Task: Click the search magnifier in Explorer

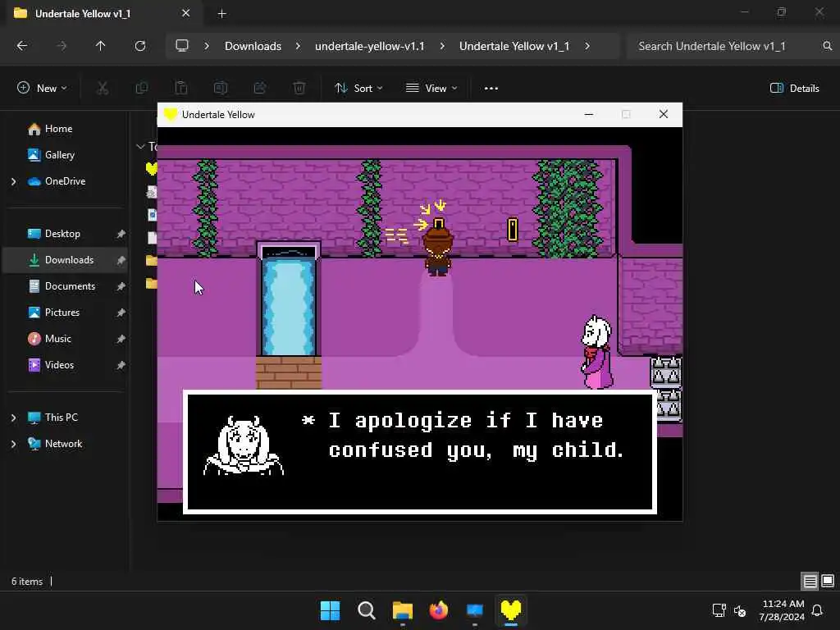Action: [827, 46]
